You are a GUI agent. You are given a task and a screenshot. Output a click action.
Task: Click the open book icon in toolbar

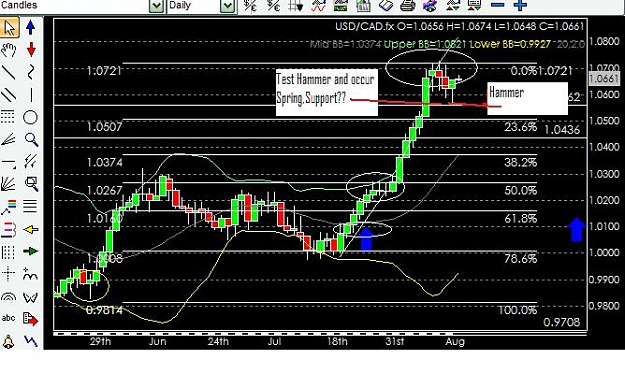385,5
